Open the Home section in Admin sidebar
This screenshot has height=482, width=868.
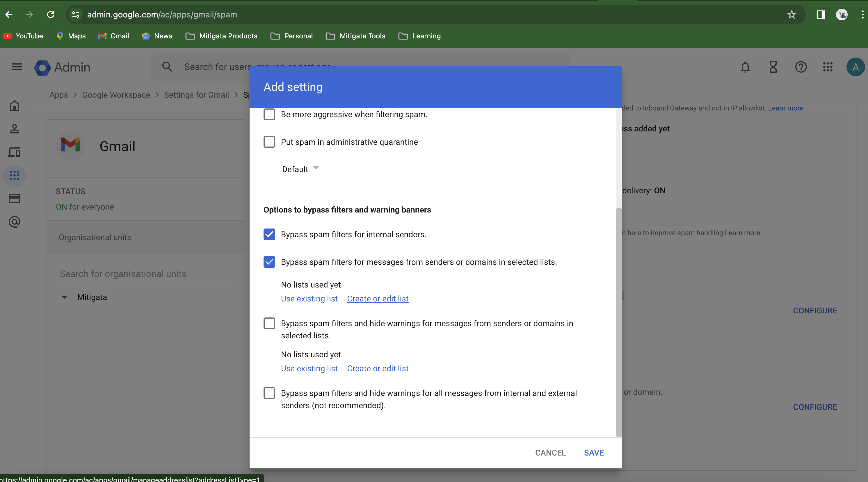click(15, 106)
